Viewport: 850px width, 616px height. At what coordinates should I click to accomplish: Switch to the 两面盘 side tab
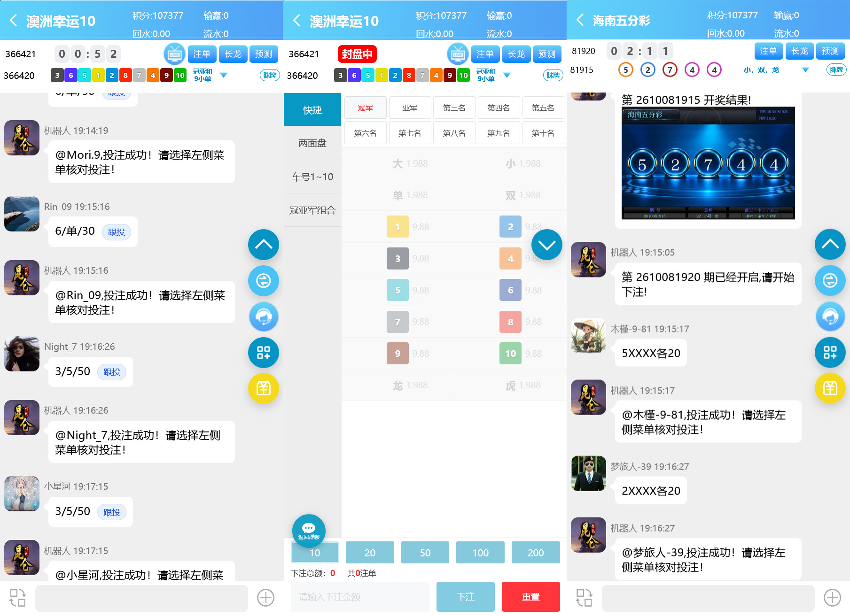point(312,143)
